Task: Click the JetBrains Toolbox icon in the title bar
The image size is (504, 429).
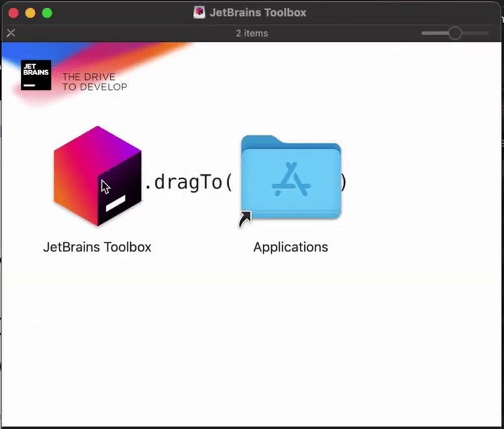Action: (x=199, y=12)
